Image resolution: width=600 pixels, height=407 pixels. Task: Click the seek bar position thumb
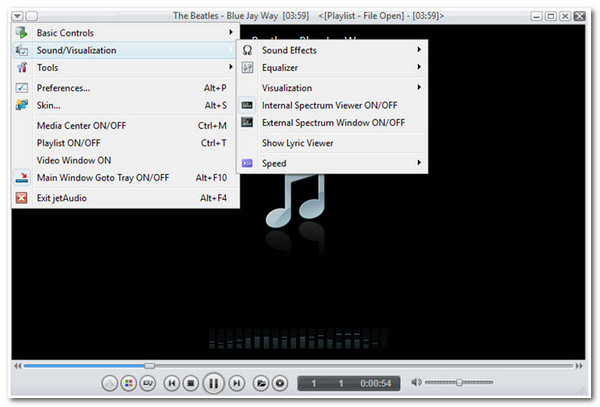click(150, 366)
